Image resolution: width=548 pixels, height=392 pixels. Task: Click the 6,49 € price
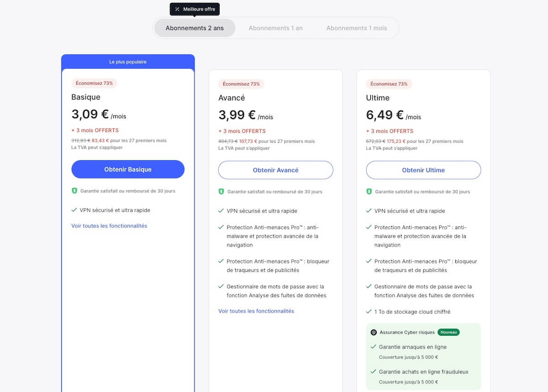(385, 115)
